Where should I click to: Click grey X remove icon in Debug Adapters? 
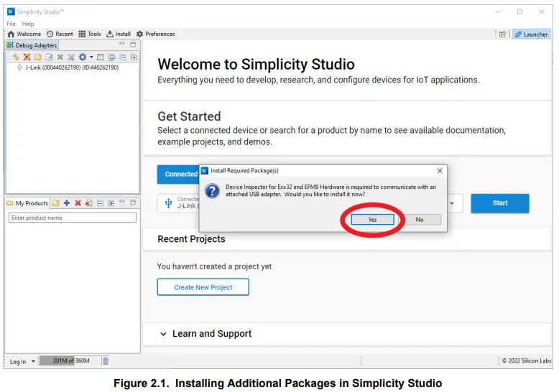60,57
